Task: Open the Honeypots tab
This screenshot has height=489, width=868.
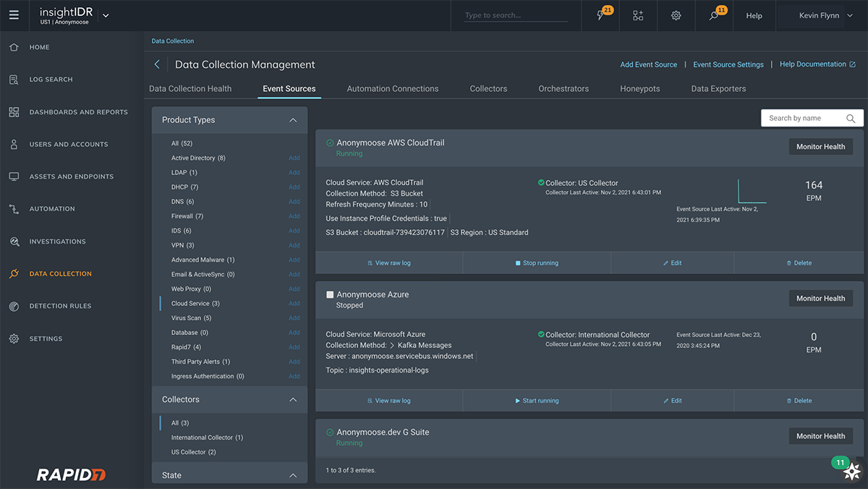Action: coord(640,89)
